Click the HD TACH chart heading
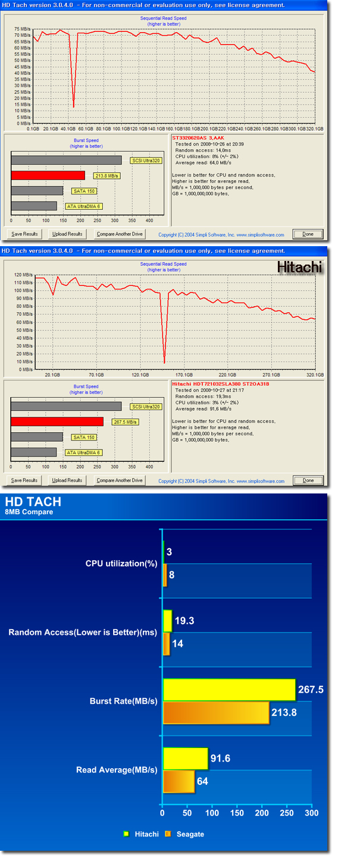This screenshot has height=868, width=357. pos(33,502)
